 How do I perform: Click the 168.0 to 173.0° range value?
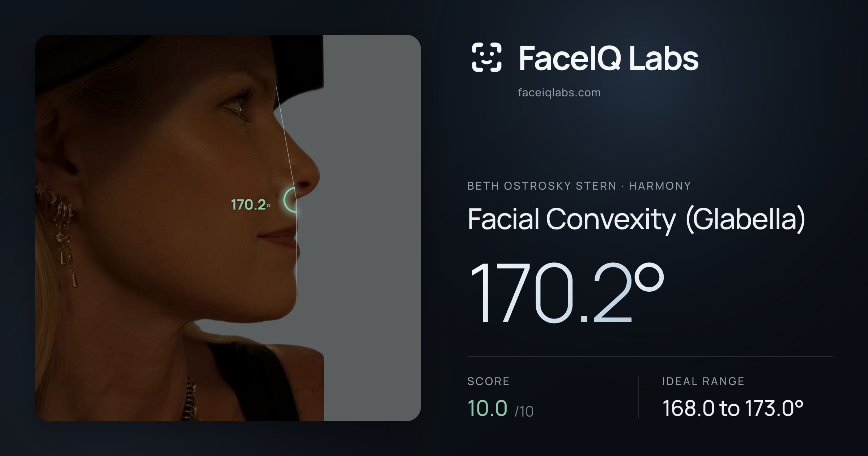pyautogui.click(x=733, y=408)
